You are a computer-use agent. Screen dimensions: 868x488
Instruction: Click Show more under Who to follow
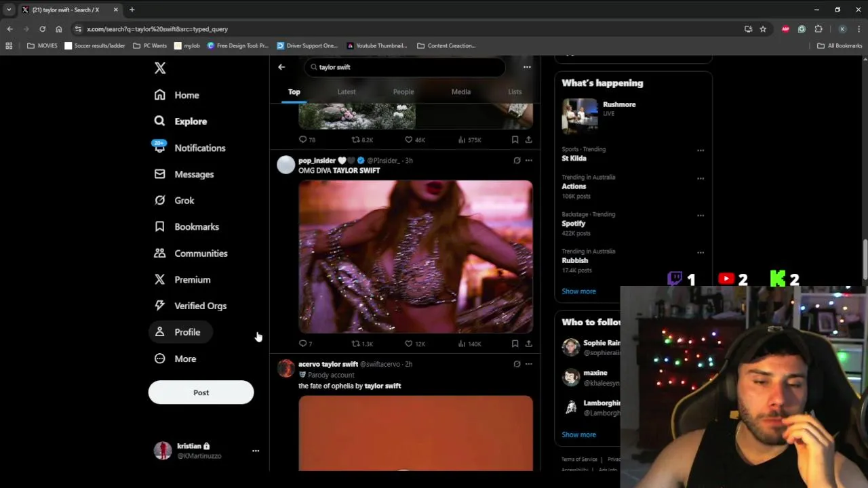point(578,434)
